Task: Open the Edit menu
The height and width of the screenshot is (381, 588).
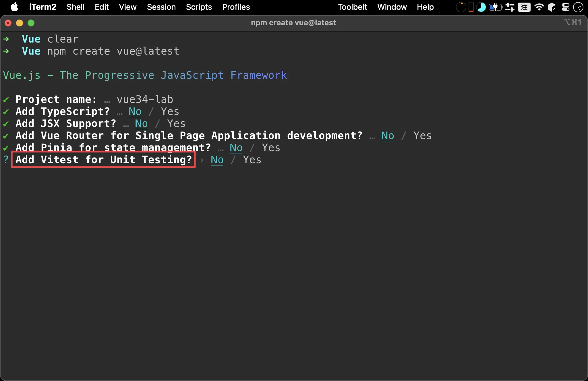Action: click(x=102, y=7)
